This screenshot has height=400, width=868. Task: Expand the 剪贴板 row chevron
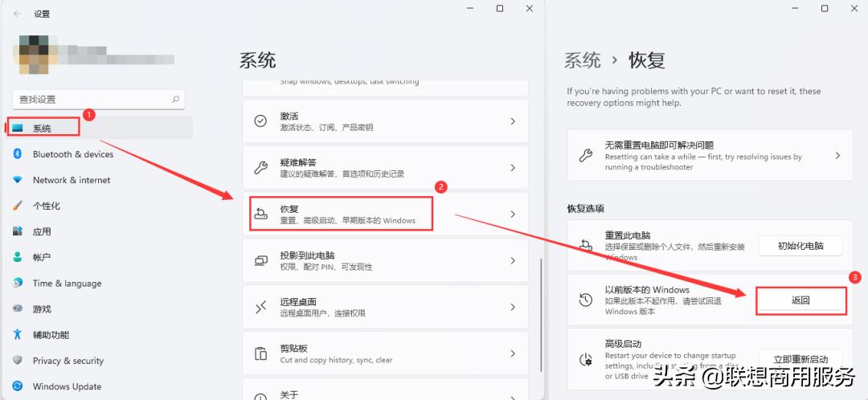[513, 353]
